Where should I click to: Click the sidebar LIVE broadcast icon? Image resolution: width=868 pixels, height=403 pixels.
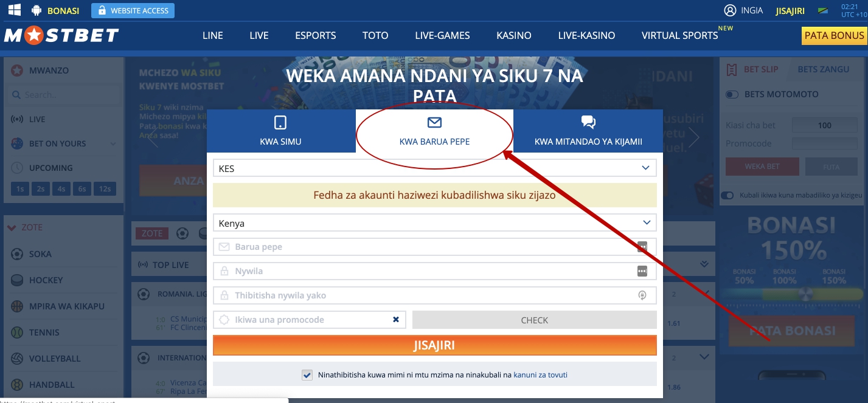pos(17,119)
